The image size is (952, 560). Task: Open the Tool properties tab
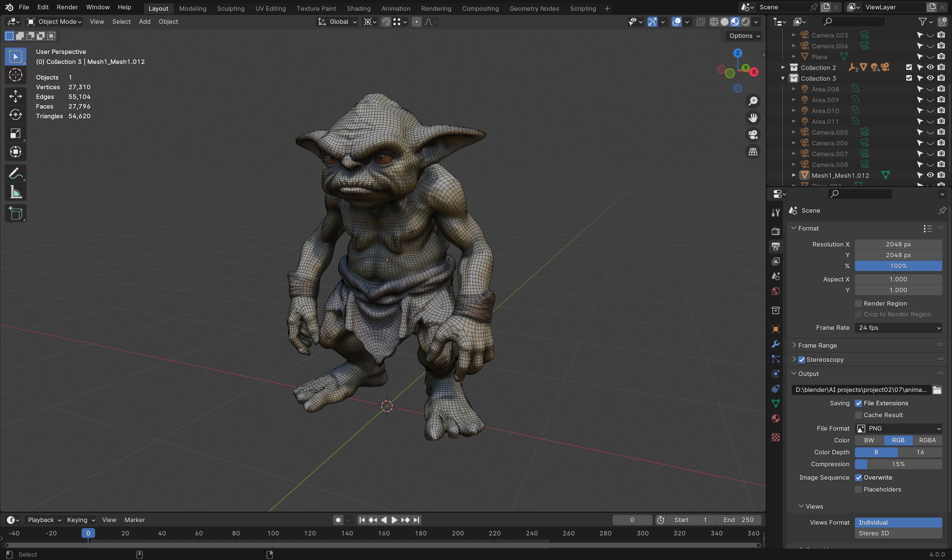(x=776, y=213)
